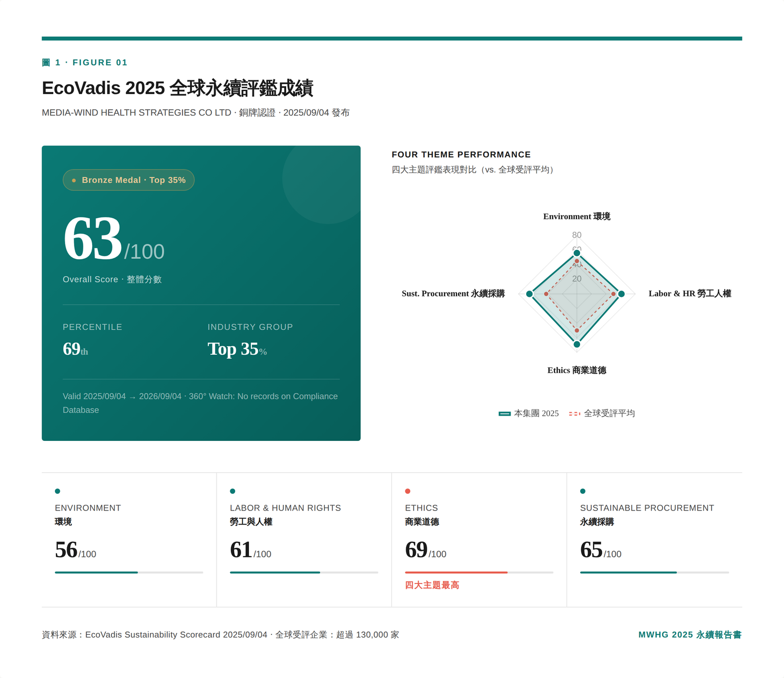Click the ETHICS card heading

[421, 508]
